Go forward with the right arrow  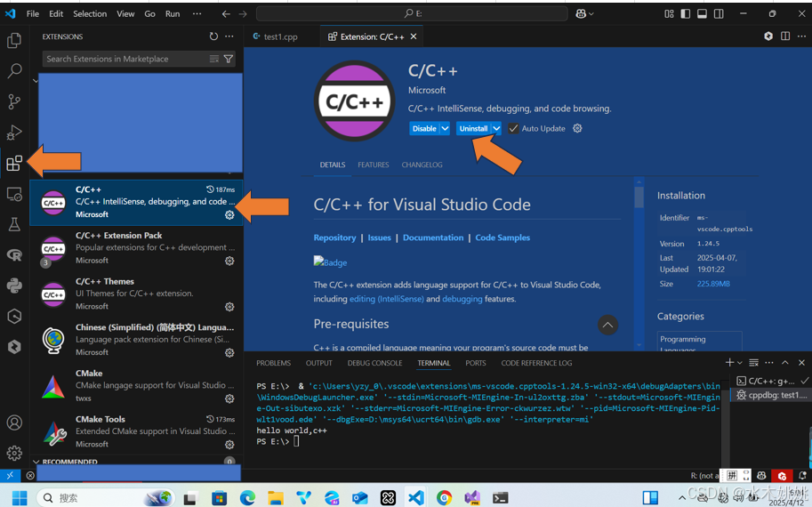click(x=243, y=14)
